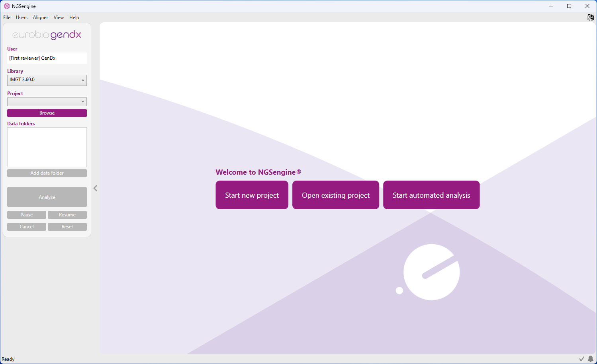
Task: Select the User name input field
Action: pos(47,58)
